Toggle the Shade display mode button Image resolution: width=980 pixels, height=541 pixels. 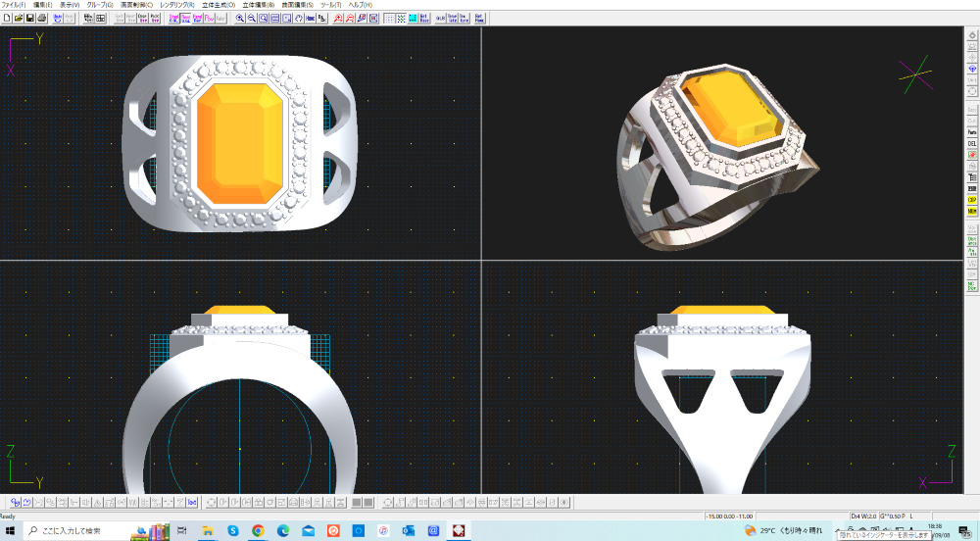point(174,19)
